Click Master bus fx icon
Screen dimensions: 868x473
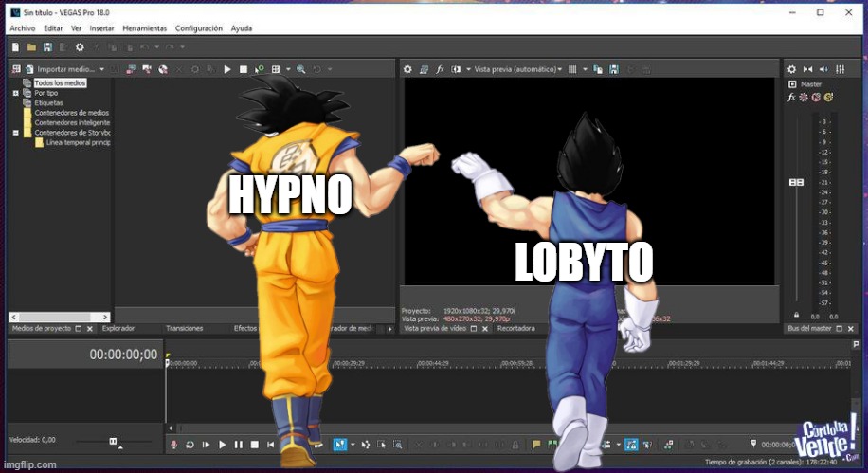point(791,98)
